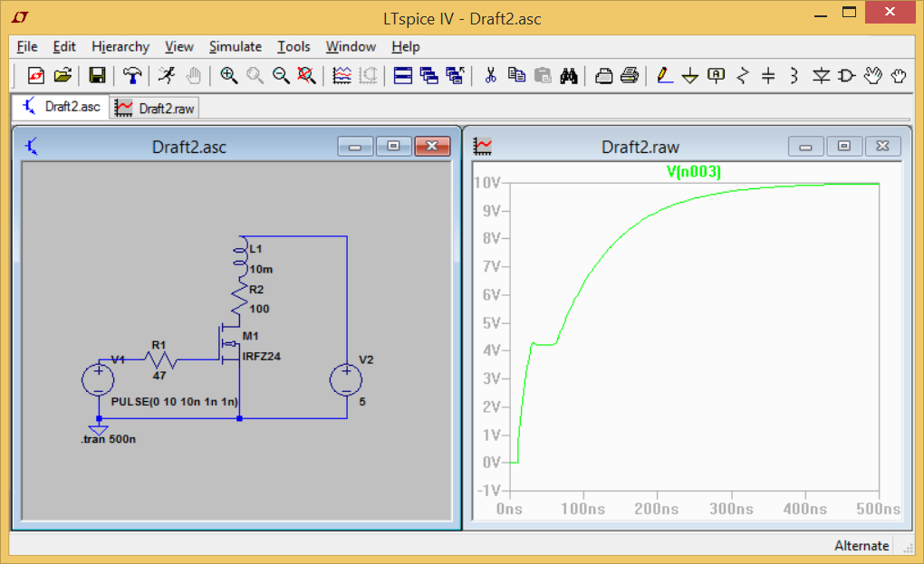Place a Capacitor from the toolbar
Viewport: 924px width, 564px height.
point(768,75)
